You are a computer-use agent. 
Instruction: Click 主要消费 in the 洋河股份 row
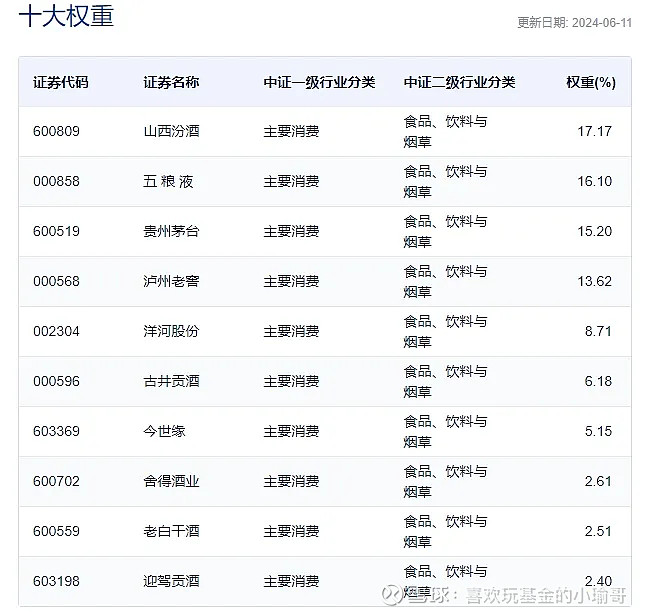coord(291,331)
